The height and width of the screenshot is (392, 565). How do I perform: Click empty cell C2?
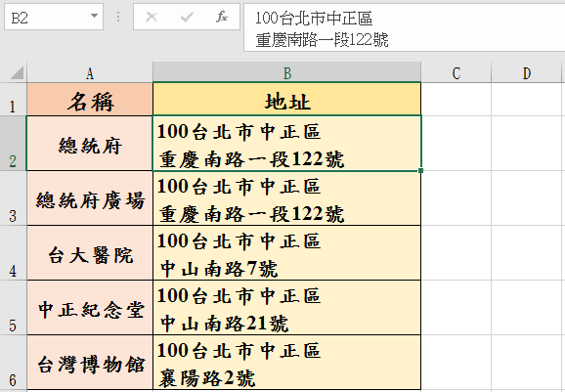[x=456, y=144]
